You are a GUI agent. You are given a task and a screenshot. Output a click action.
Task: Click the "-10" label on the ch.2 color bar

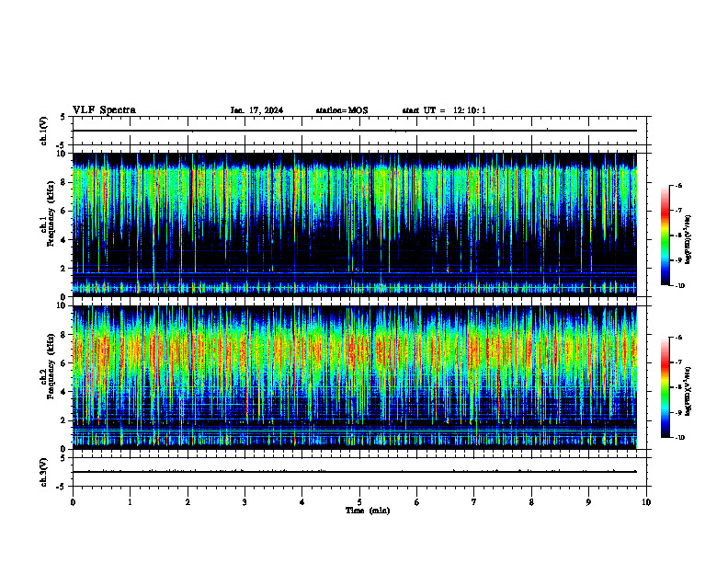point(680,438)
